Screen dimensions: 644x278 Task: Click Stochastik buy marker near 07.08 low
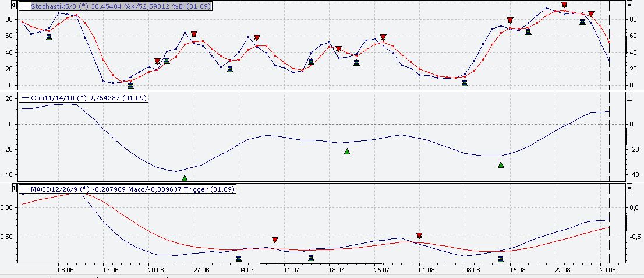pos(465,83)
